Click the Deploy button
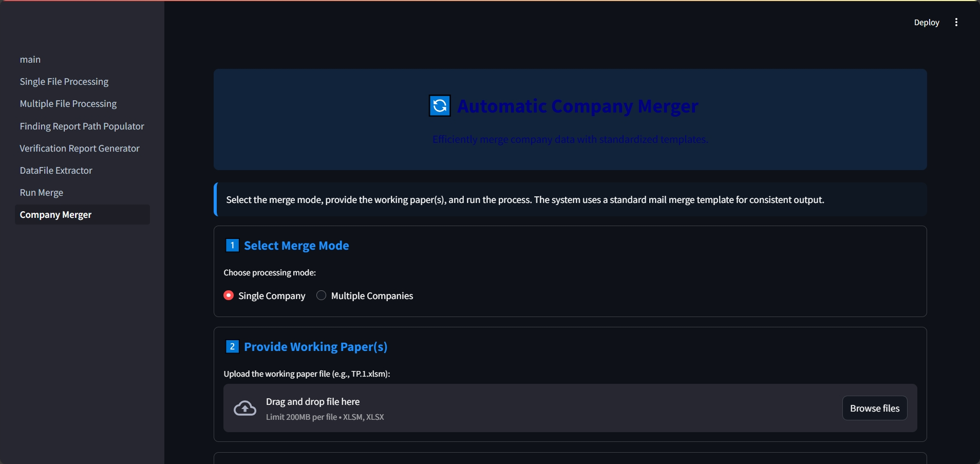Screen dimensions: 980x464 click(x=926, y=22)
